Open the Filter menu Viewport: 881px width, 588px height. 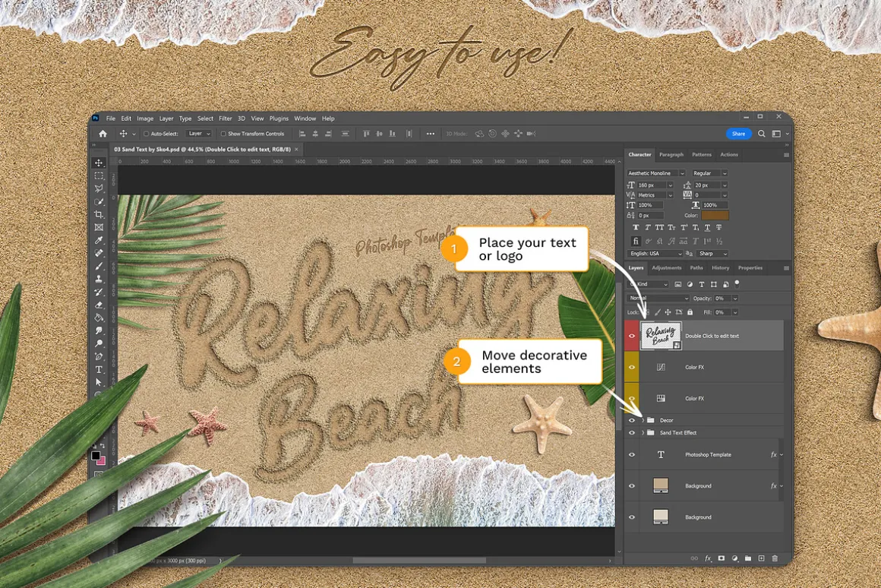pyautogui.click(x=226, y=119)
